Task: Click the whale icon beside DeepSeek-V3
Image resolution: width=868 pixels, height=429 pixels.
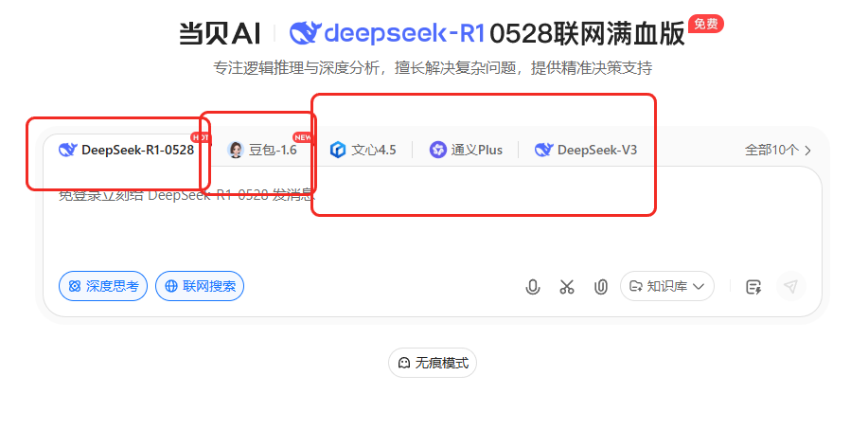Action: [x=543, y=150]
